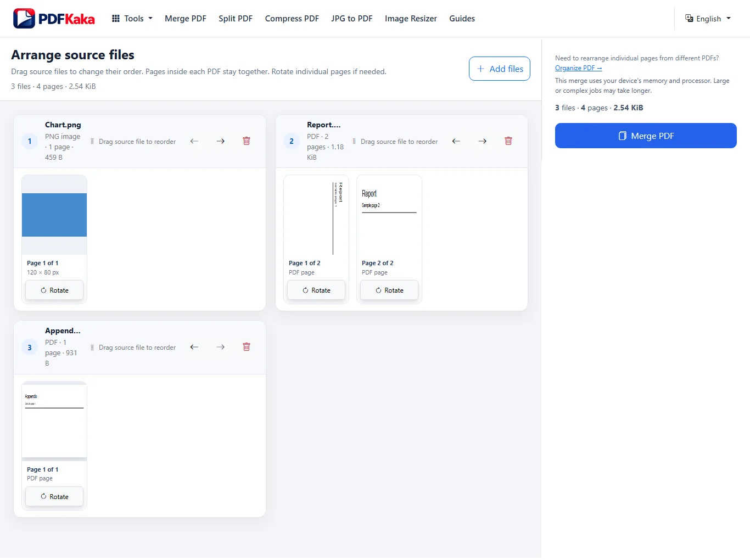Move Report file right with arrow
750x560 pixels.
click(x=483, y=141)
